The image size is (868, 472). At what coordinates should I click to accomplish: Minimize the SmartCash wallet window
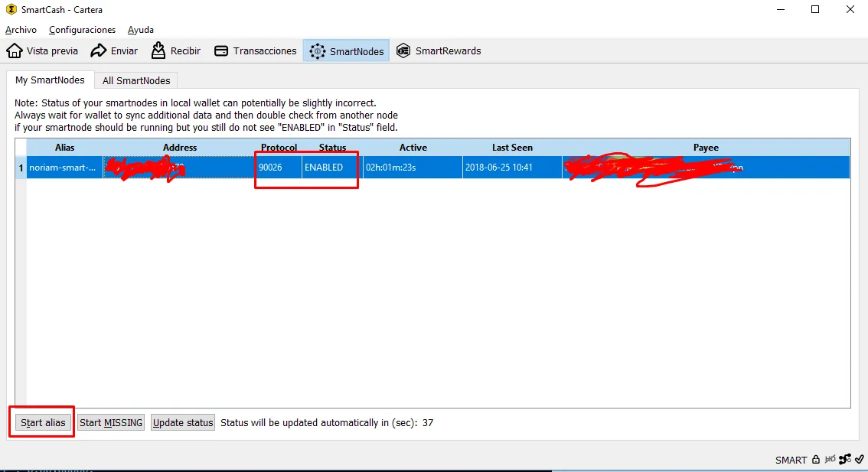(x=781, y=9)
